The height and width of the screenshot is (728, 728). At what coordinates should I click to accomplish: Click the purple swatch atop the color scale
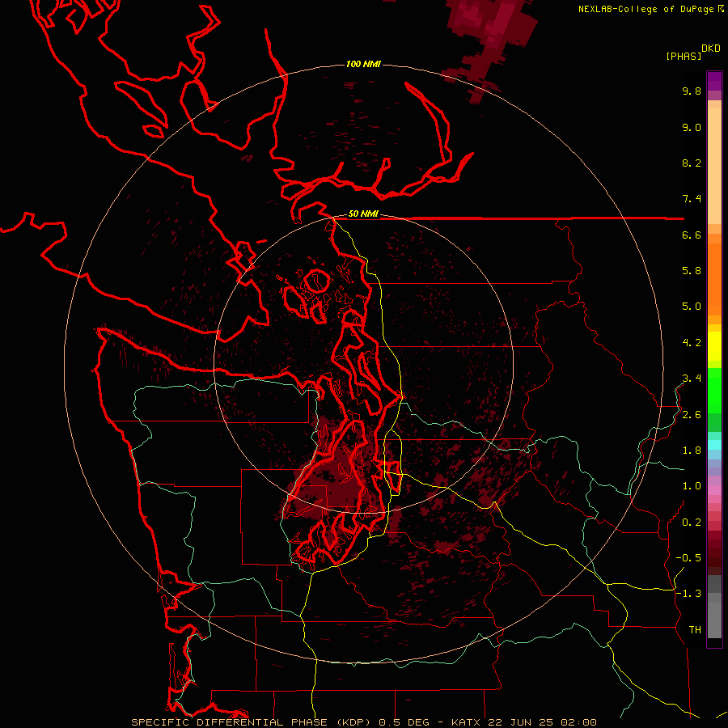(714, 82)
